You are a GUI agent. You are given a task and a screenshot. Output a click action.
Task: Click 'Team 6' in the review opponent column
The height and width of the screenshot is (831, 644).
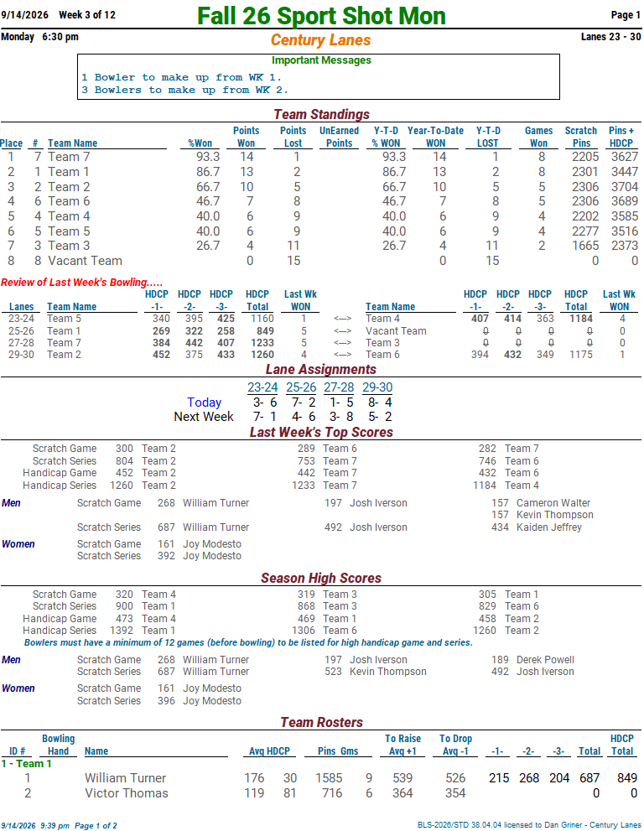[382, 355]
